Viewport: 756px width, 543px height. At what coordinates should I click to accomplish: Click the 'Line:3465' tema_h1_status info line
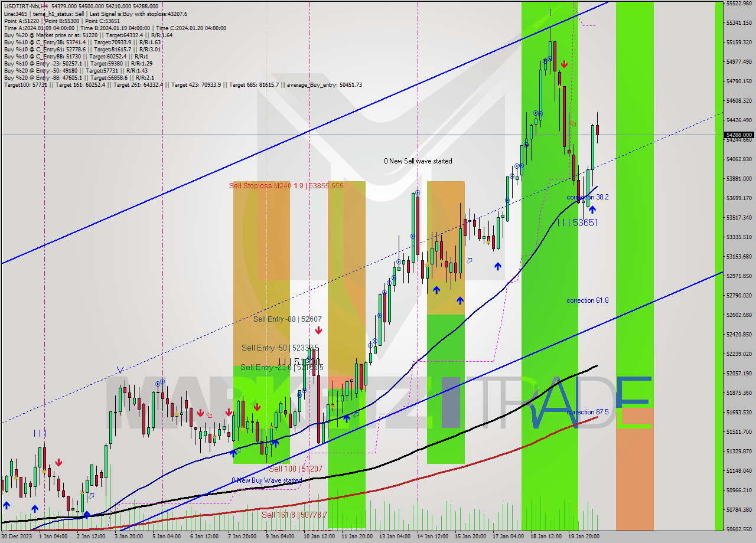click(x=96, y=14)
